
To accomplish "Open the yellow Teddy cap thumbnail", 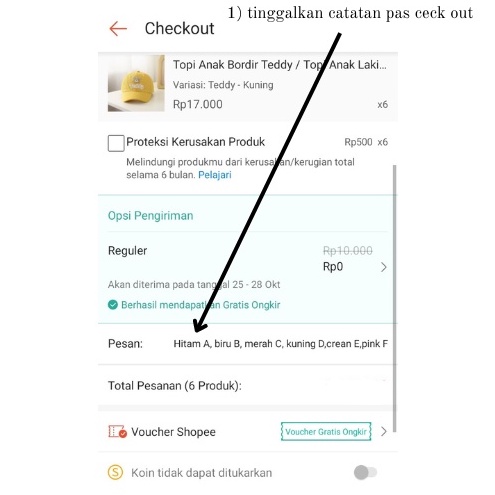I will click(x=136, y=83).
